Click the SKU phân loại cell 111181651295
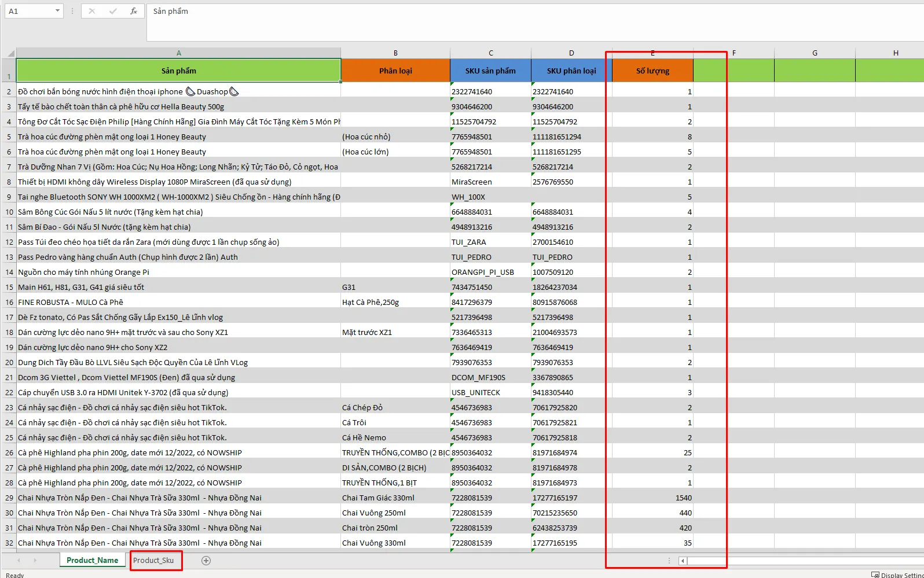The image size is (924, 578). [x=571, y=152]
